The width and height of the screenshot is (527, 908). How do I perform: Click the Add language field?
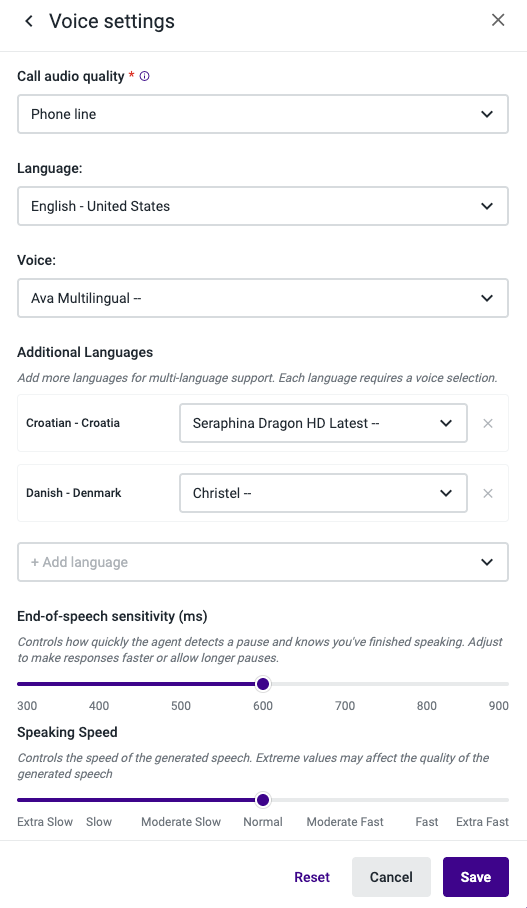(263, 562)
